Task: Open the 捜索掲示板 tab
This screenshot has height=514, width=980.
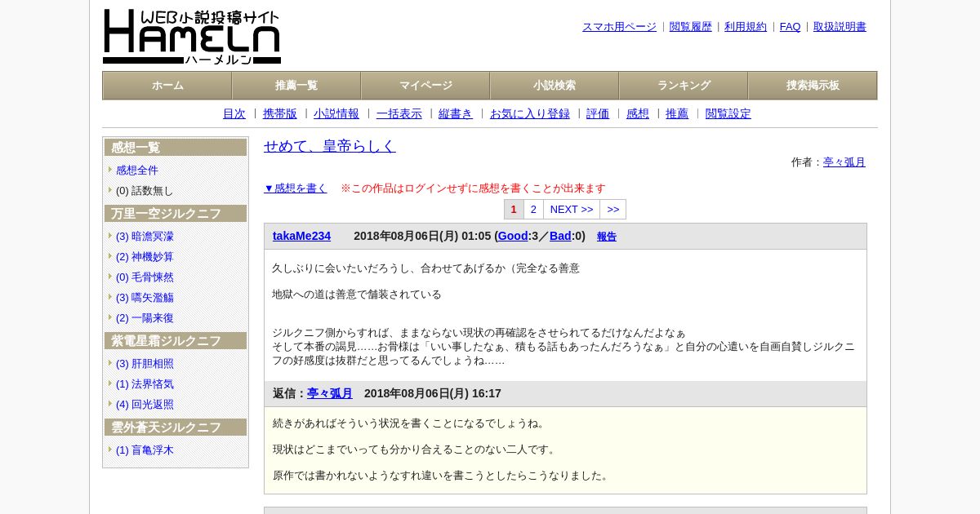Action: (813, 86)
